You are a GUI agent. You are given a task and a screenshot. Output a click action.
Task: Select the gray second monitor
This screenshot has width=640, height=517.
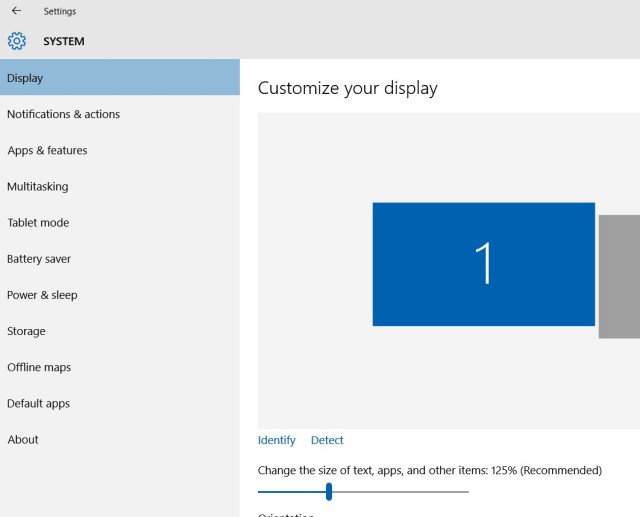click(619, 276)
